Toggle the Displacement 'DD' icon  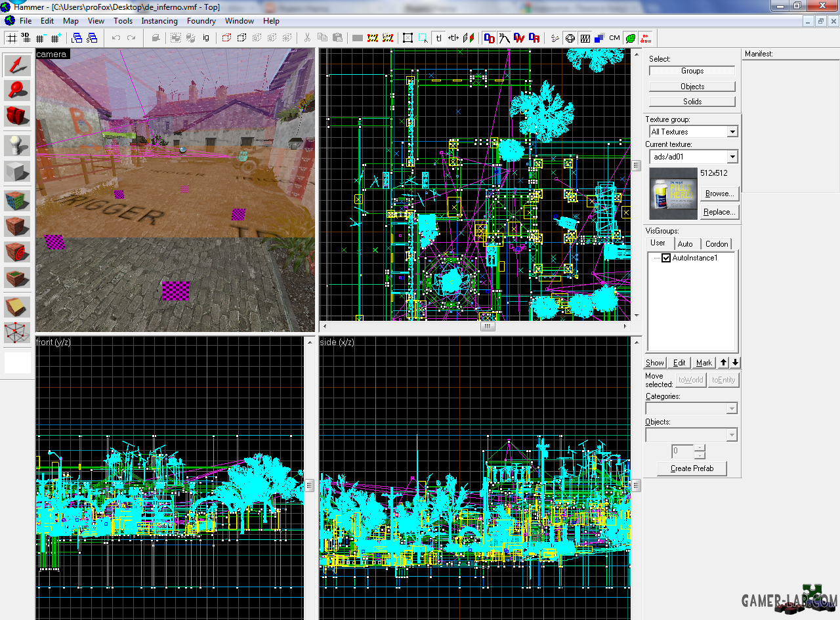pos(489,38)
